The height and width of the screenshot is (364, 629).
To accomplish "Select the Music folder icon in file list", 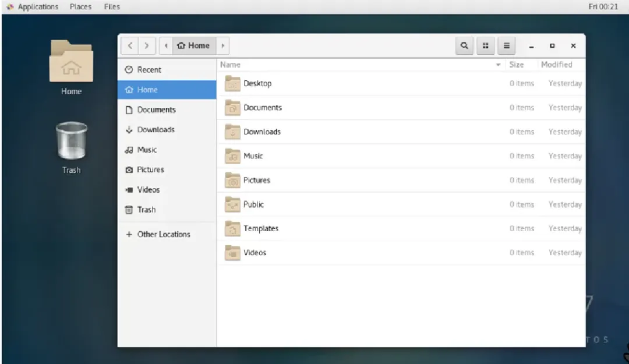I will (x=232, y=156).
